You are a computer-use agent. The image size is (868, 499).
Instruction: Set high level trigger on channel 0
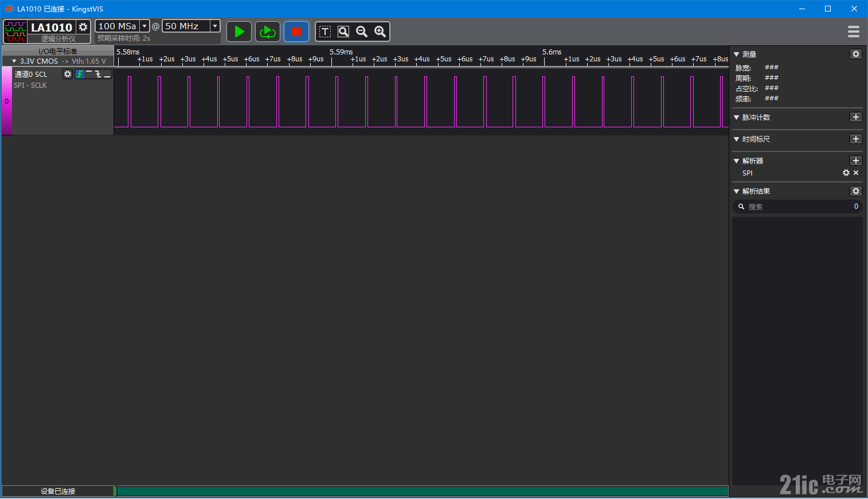89,74
